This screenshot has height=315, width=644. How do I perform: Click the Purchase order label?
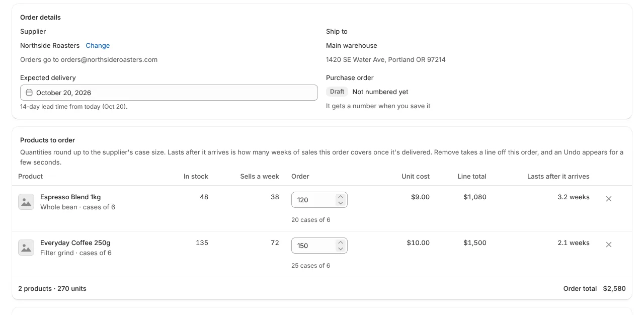click(350, 77)
